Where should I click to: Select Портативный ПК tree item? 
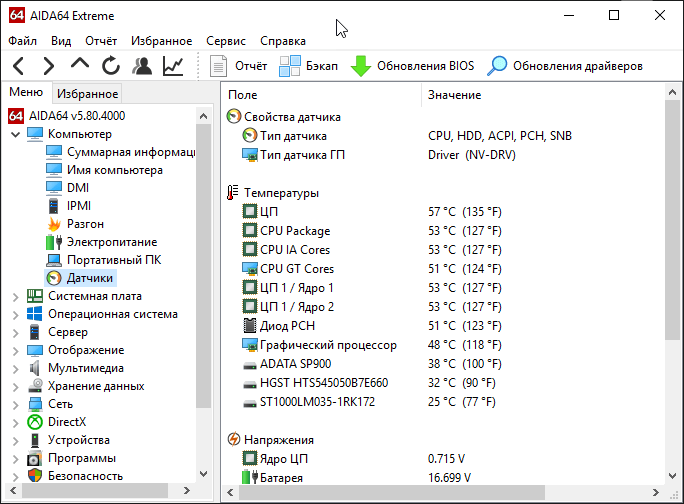coord(114,260)
